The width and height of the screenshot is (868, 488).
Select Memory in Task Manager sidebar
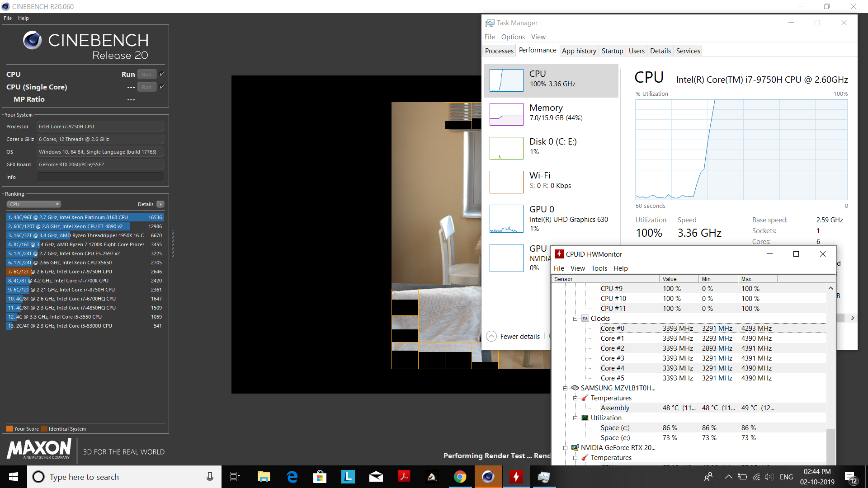coord(551,113)
